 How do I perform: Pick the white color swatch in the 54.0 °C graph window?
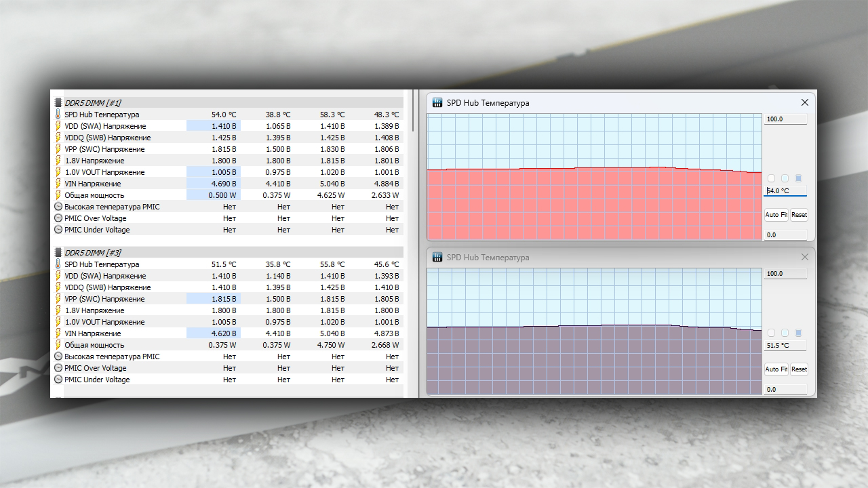(771, 178)
